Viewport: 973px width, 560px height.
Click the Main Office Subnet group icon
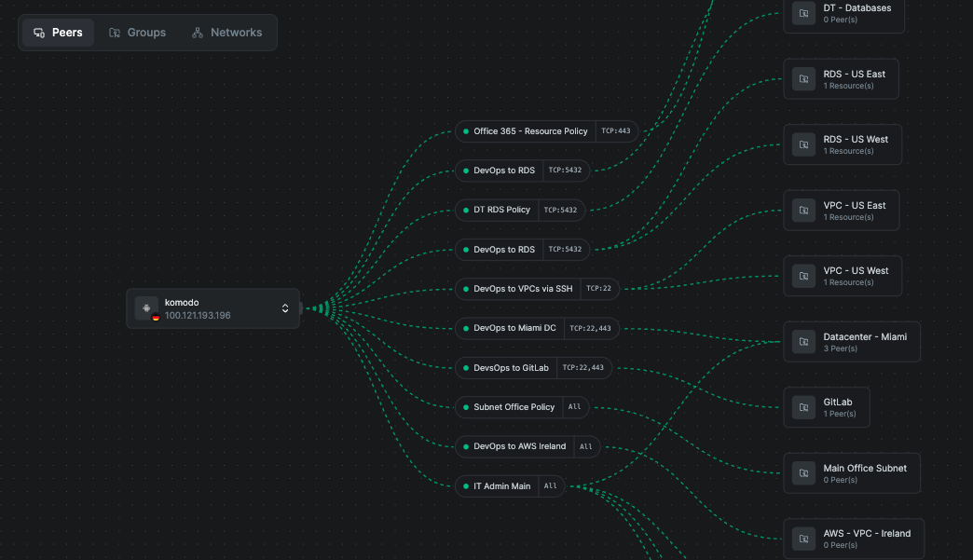803,473
